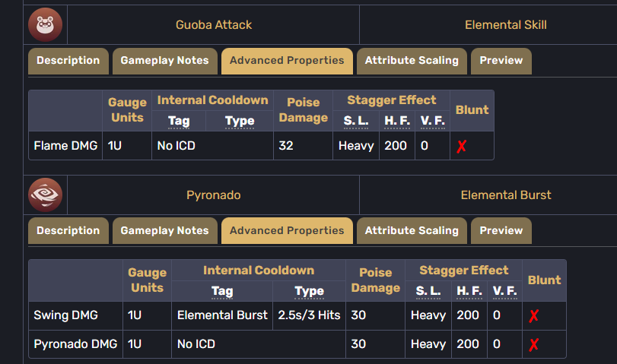Click Poise Damage header in Pyronado table
The width and height of the screenshot is (617, 364).
[375, 280]
